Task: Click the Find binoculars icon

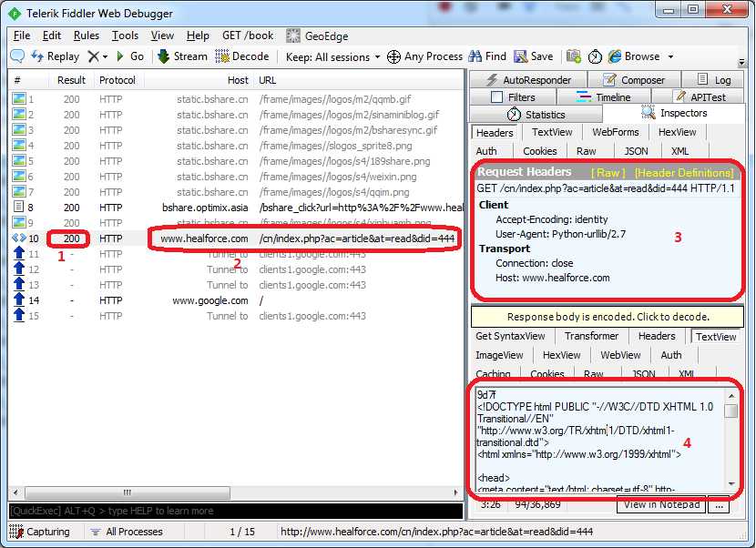Action: point(475,56)
